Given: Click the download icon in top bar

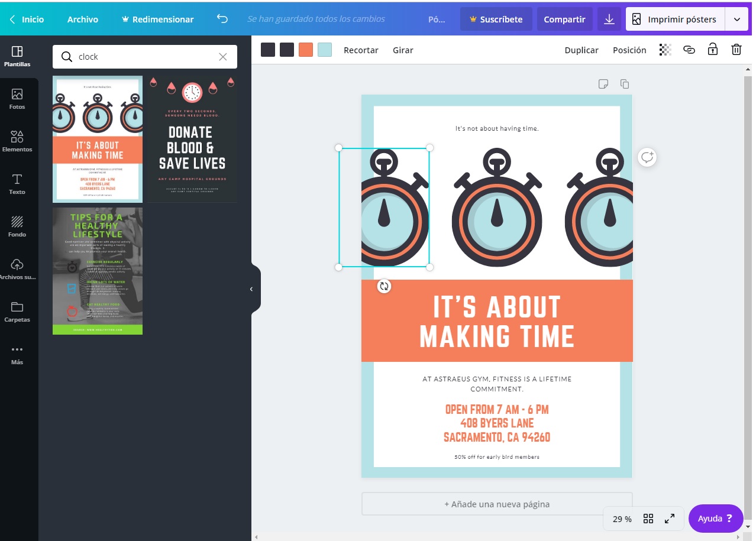Looking at the screenshot, I should pyautogui.click(x=609, y=19).
